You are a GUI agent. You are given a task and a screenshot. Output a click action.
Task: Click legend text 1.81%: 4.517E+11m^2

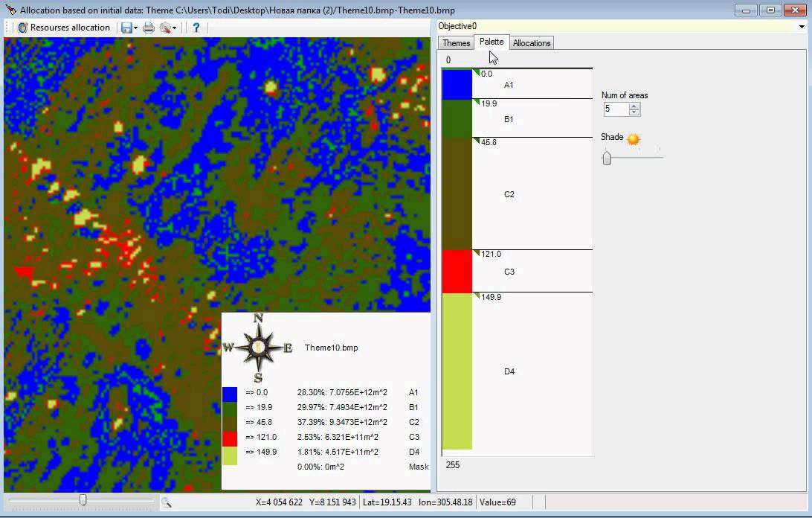click(338, 452)
